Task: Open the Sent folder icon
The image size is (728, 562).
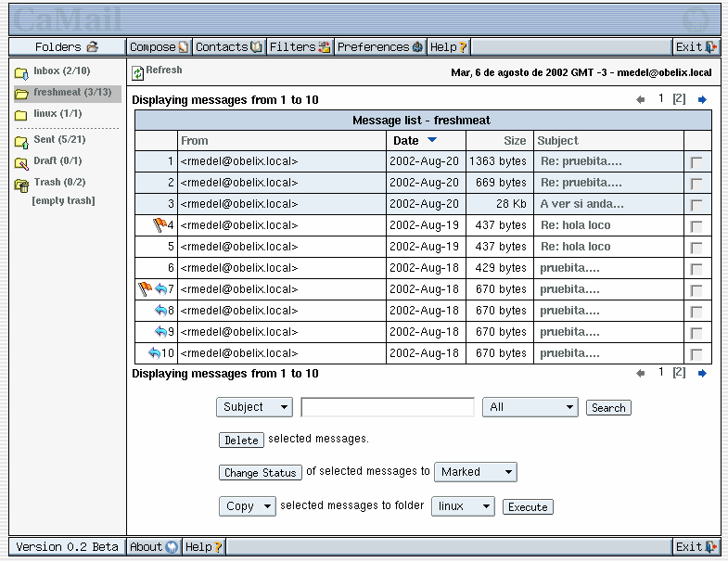Action: (x=21, y=141)
